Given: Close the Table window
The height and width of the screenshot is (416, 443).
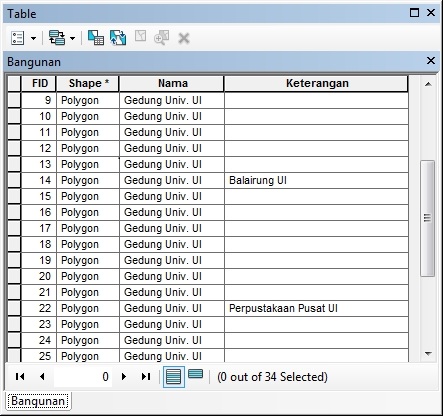Looking at the screenshot, I should (431, 13).
